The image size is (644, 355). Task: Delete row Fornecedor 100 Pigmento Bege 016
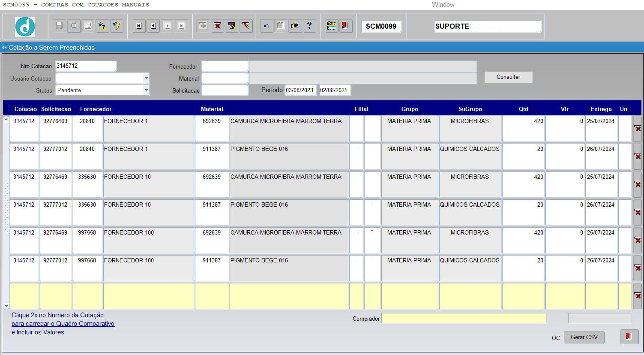point(638,268)
